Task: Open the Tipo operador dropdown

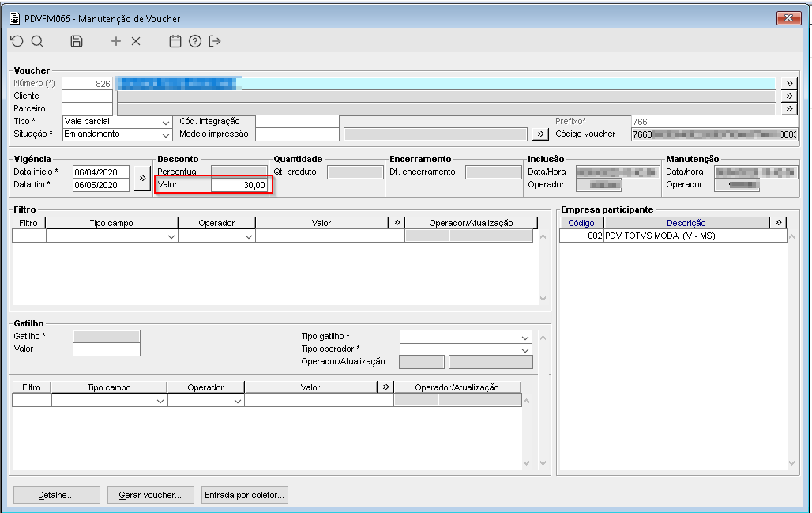Action: point(525,349)
